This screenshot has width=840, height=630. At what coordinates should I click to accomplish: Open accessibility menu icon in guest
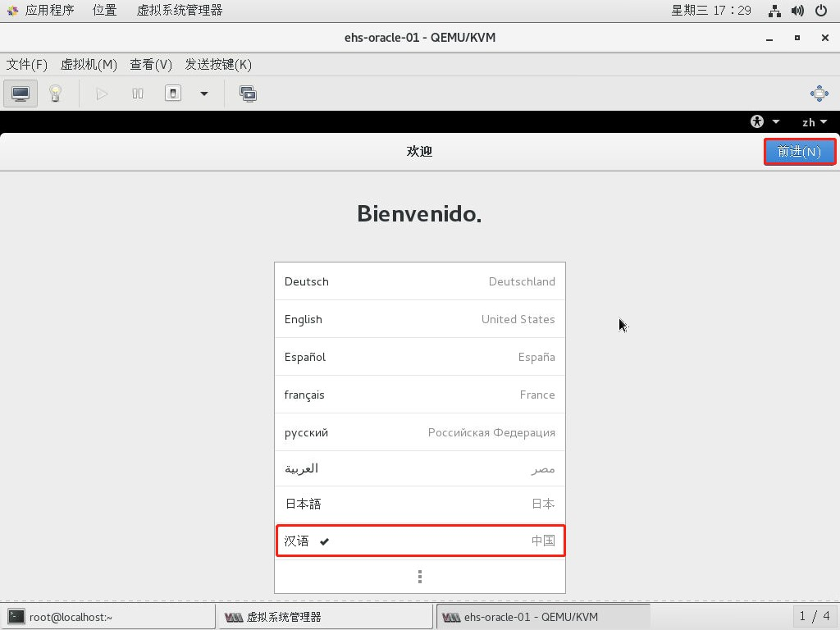click(757, 121)
